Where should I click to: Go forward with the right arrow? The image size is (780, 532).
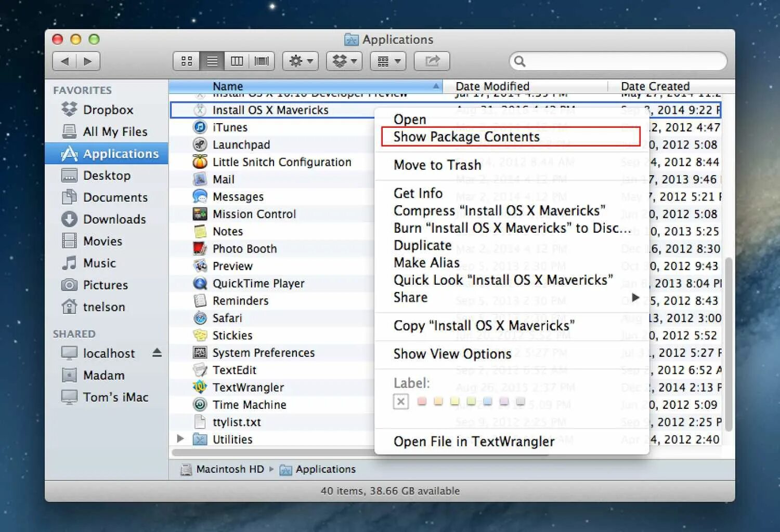pos(88,61)
